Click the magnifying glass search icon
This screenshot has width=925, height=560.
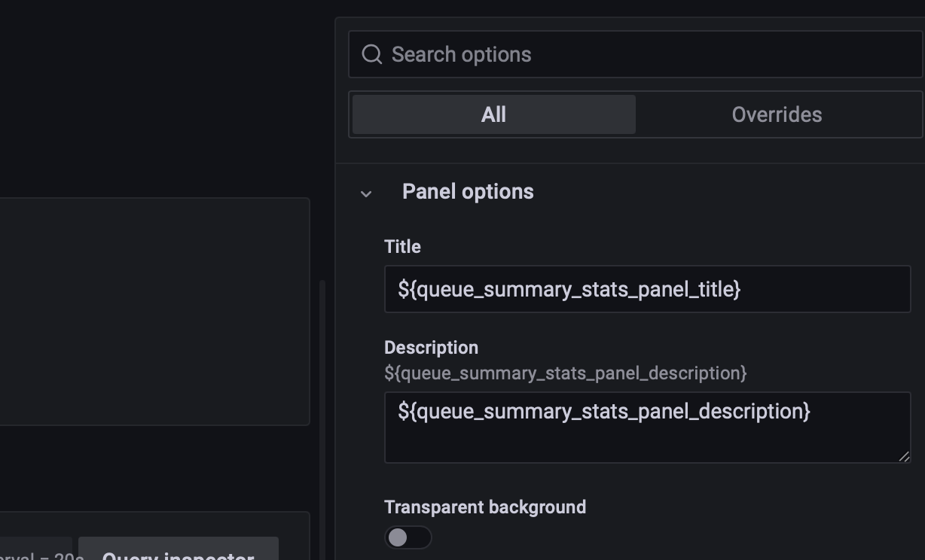pyautogui.click(x=372, y=53)
